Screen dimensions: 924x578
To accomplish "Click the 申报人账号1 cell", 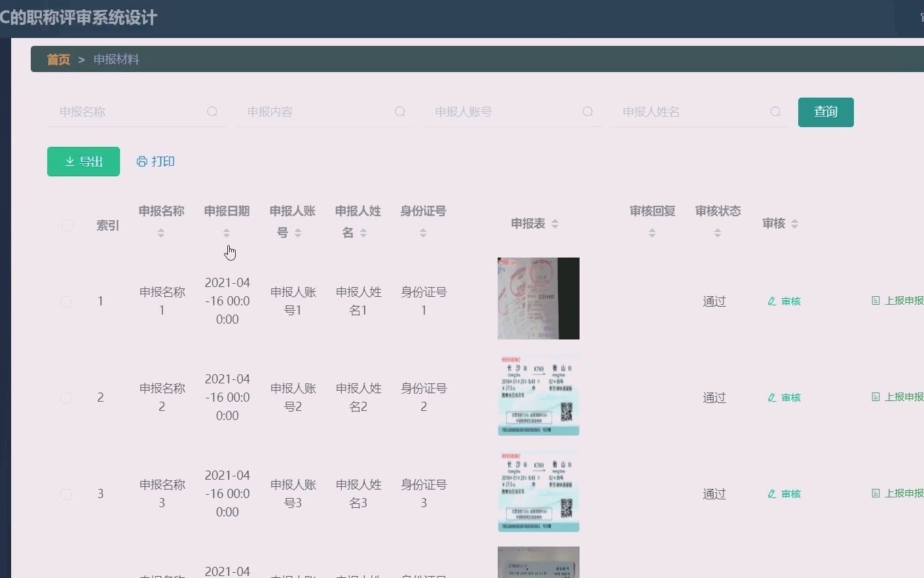I will [x=293, y=301].
